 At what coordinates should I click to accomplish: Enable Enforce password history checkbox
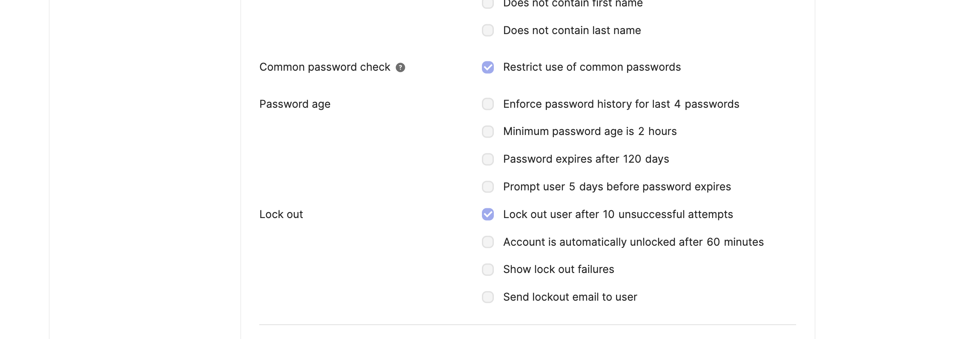[488, 104]
